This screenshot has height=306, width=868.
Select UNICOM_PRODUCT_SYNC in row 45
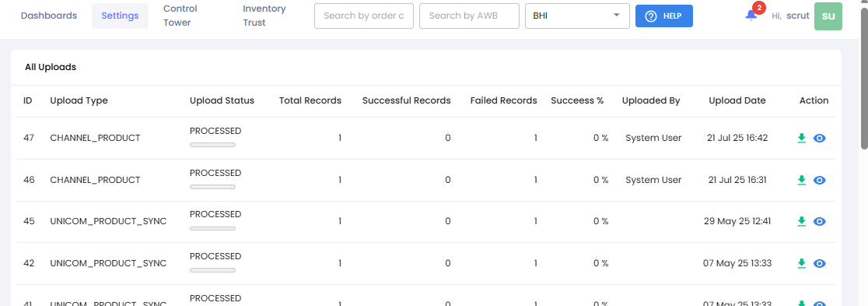pyautogui.click(x=109, y=221)
